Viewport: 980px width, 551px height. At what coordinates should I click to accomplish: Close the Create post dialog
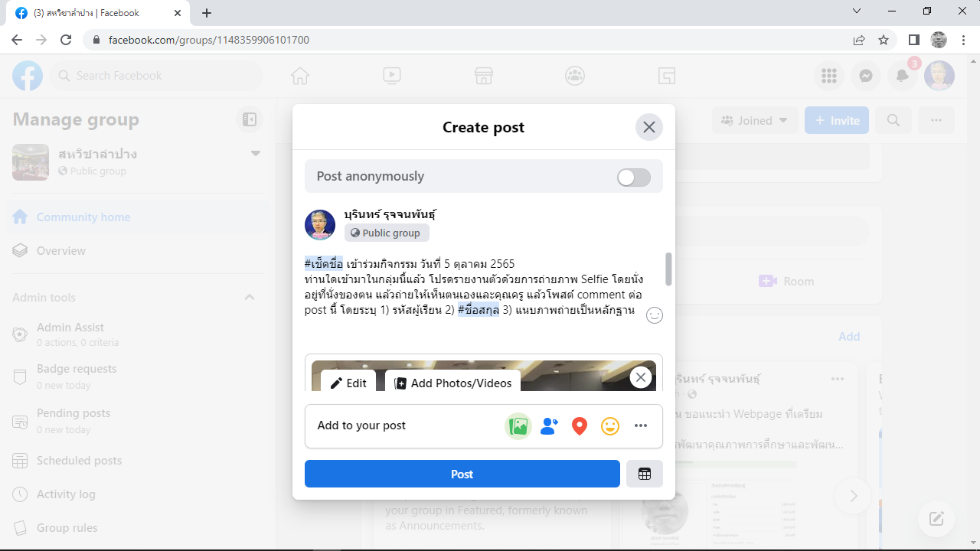[x=649, y=127]
